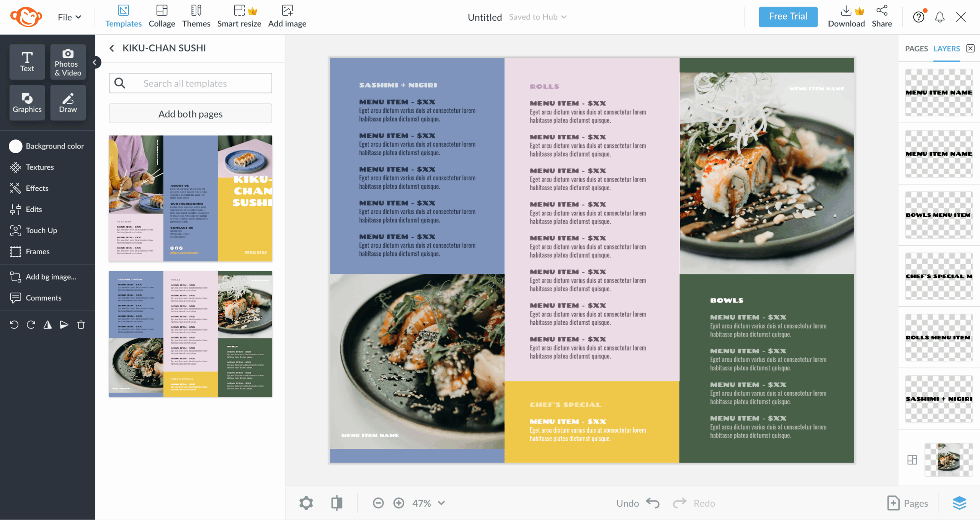Open the Templates tab
Image resolution: width=980 pixels, height=520 pixels.
click(x=123, y=16)
